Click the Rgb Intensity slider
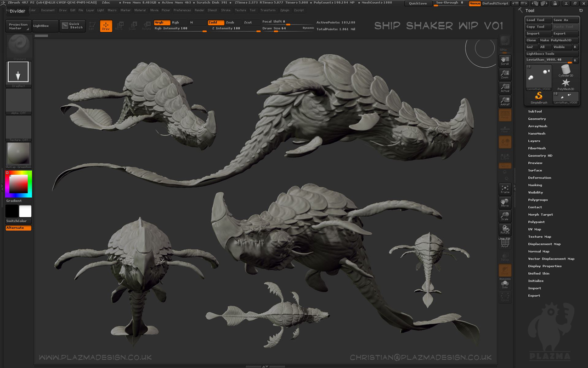 tap(181, 29)
